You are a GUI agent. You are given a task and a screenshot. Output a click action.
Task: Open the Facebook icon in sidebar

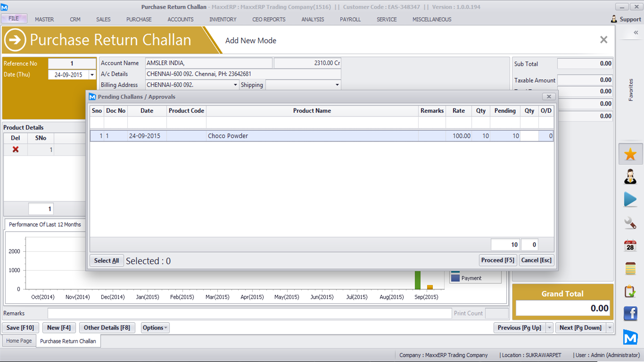point(630,313)
